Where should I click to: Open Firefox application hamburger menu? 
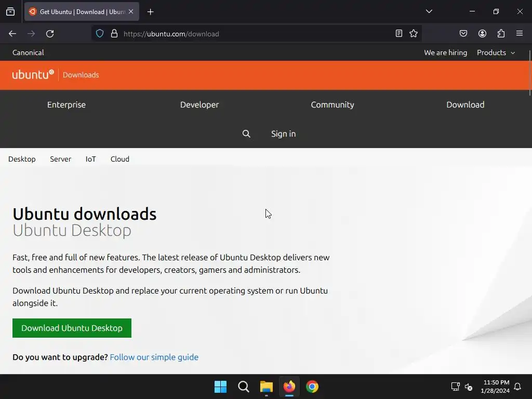pos(520,33)
